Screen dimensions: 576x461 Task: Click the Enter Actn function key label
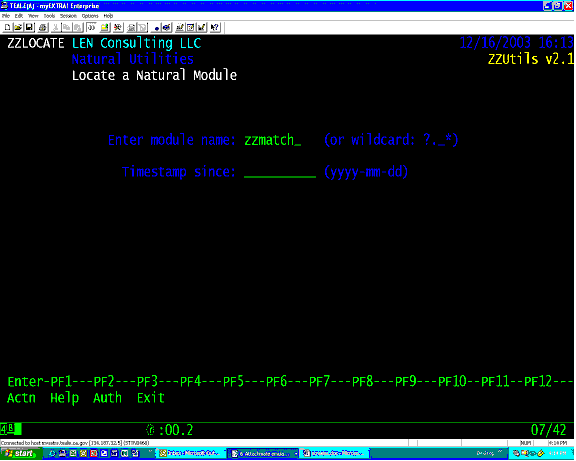click(x=21, y=398)
